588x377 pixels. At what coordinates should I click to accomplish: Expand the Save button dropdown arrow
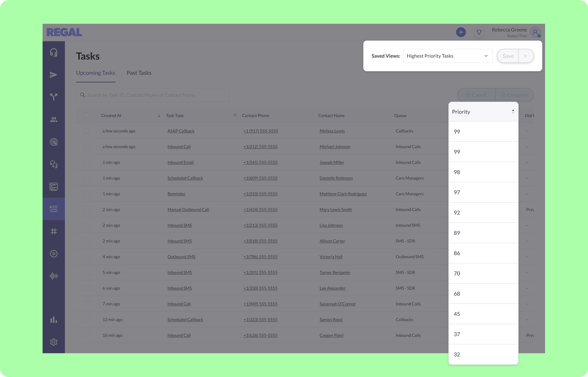525,56
